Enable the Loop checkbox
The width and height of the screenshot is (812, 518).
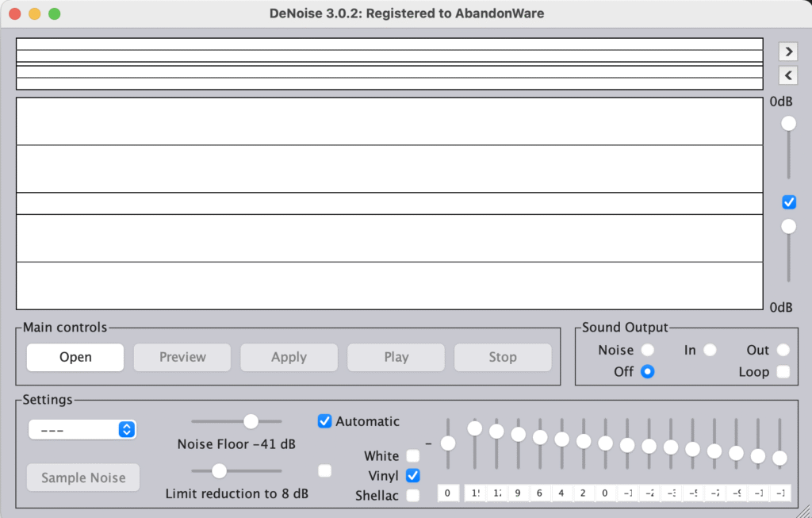click(x=783, y=372)
